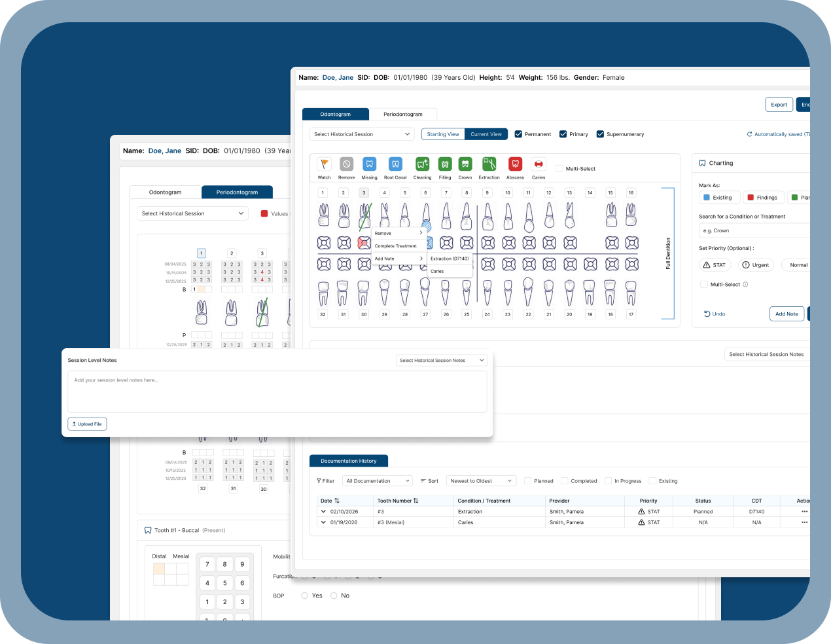
Task: Open All Documentation filter dropdown
Action: point(378,481)
